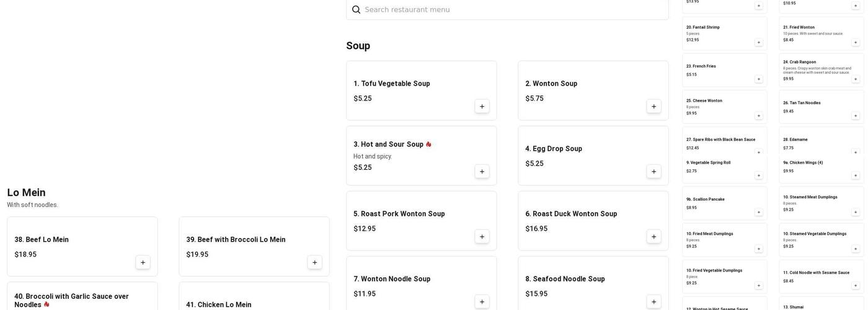Image resolution: width=868 pixels, height=310 pixels.
Task: Tap plus icon on Wonton Noodle Soup
Action: pyautogui.click(x=482, y=302)
